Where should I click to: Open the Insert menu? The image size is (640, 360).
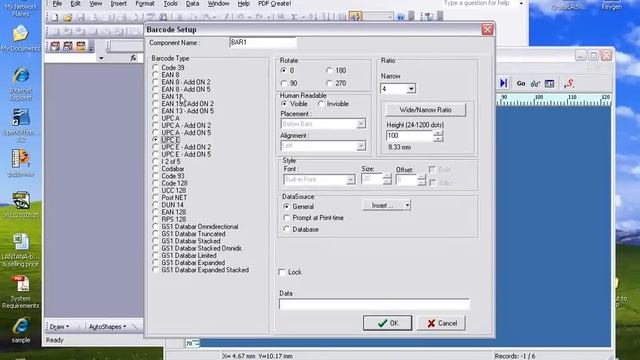click(118, 4)
